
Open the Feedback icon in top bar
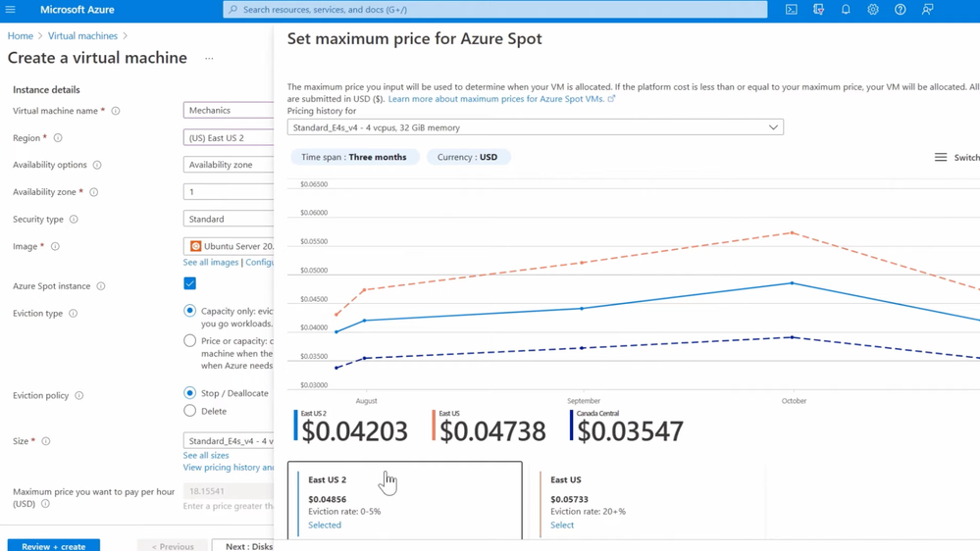[x=927, y=10]
